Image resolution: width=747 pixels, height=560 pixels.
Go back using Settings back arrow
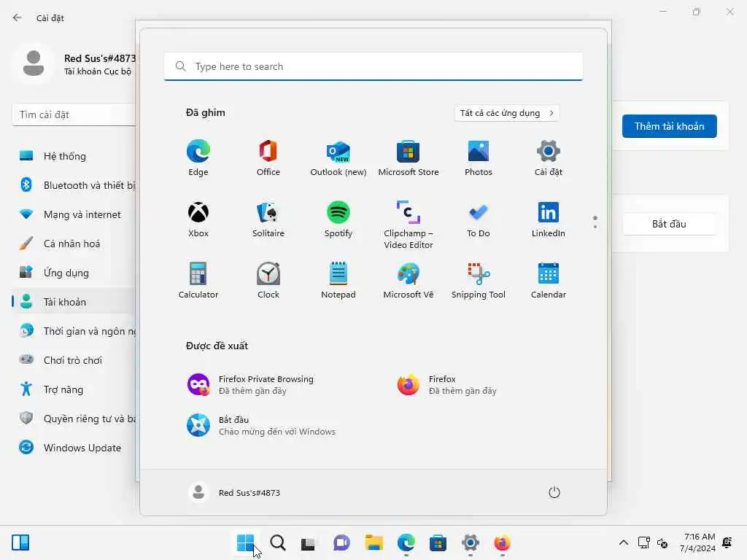click(18, 17)
